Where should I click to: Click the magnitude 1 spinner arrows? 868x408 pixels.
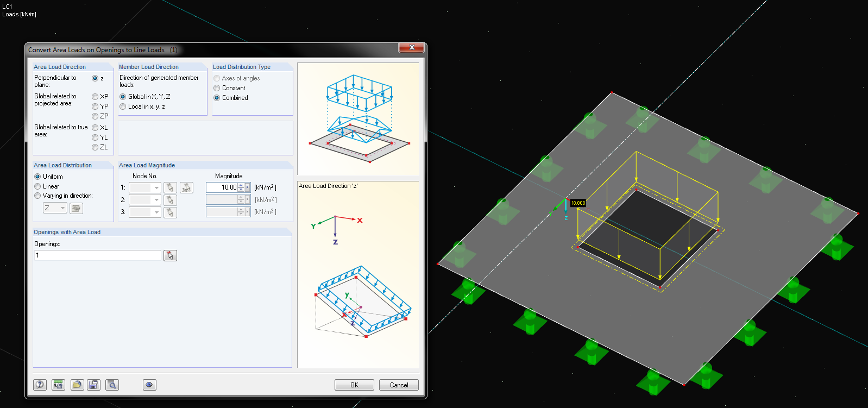pyautogui.click(x=241, y=187)
